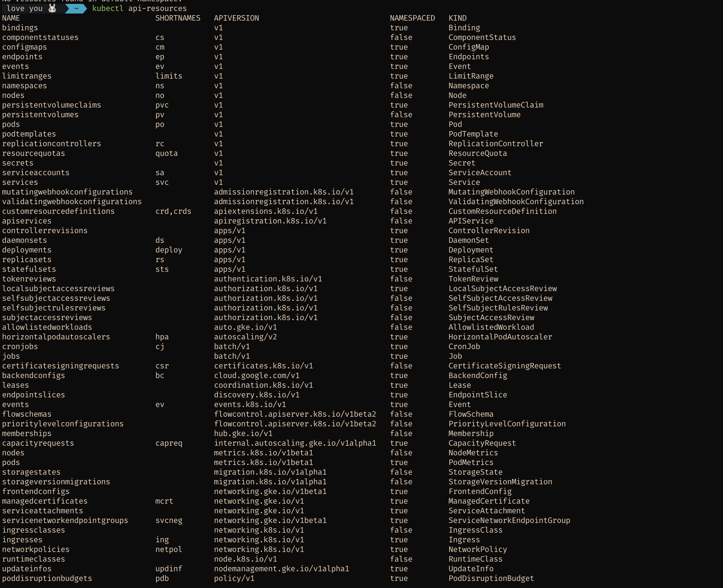Click the SHORTNAMES column header

tap(178, 18)
